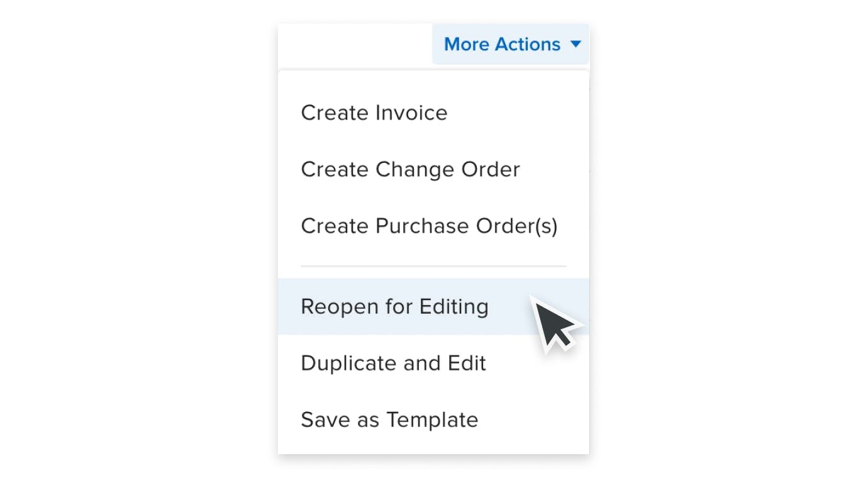Viewport: 868px width, 478px height.
Task: Select Reopen for Editing
Action: [x=394, y=306]
